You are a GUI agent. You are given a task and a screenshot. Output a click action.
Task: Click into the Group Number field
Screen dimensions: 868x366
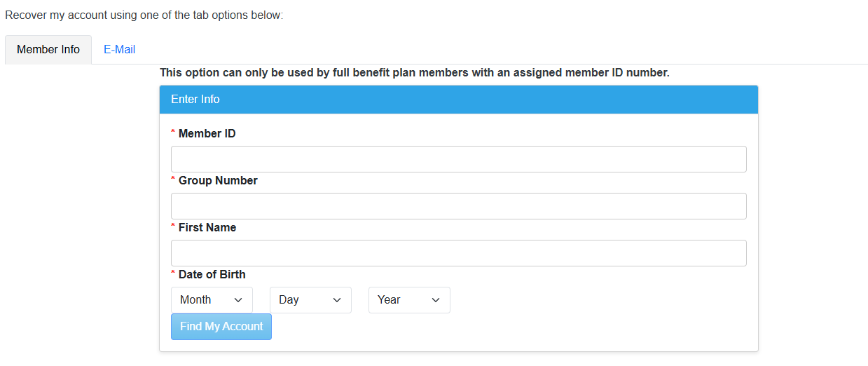458,206
